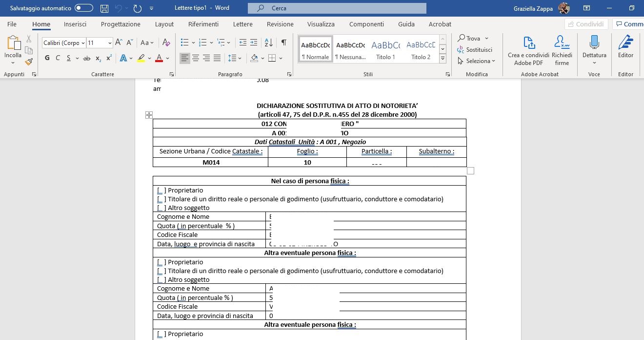Switch to the Layout tab
The image size is (644, 340).
pos(164,24)
